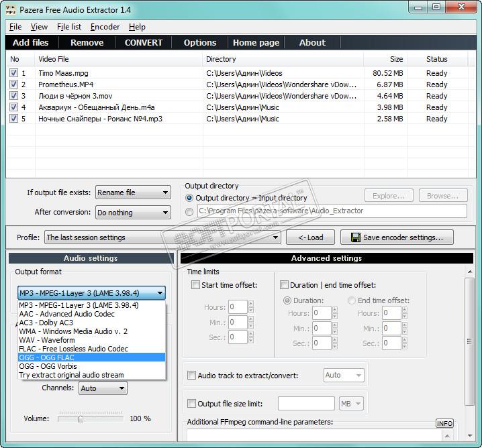This screenshot has height=448, width=482.
Task: Open the File list menu
Action: coord(69,27)
